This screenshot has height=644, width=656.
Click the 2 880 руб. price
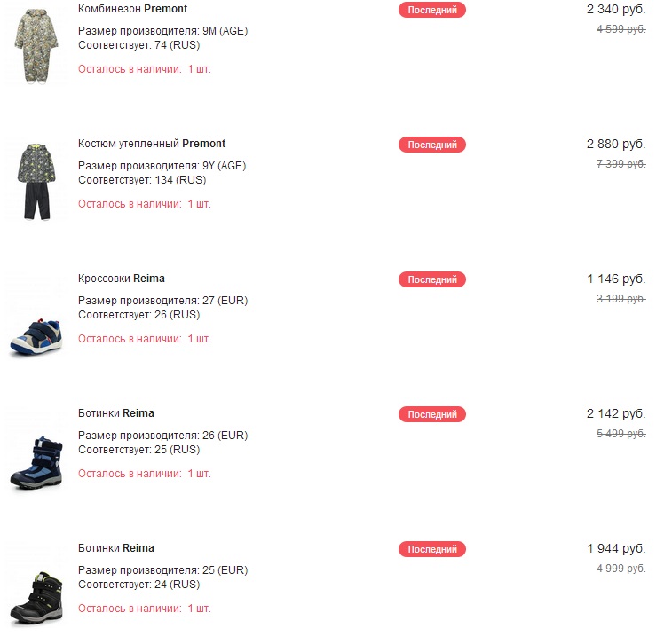[x=616, y=145]
